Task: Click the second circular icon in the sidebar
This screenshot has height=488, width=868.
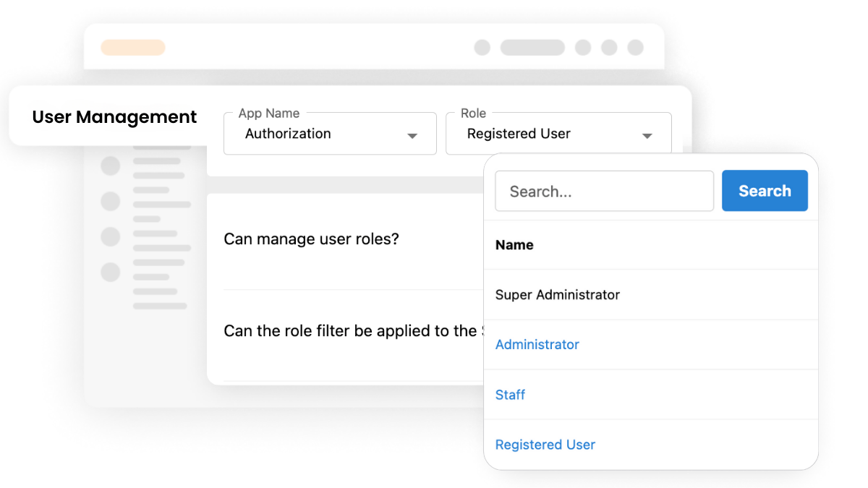Action: [x=110, y=201]
